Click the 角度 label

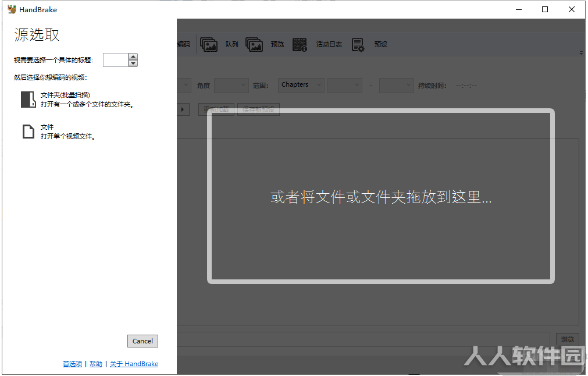[204, 86]
